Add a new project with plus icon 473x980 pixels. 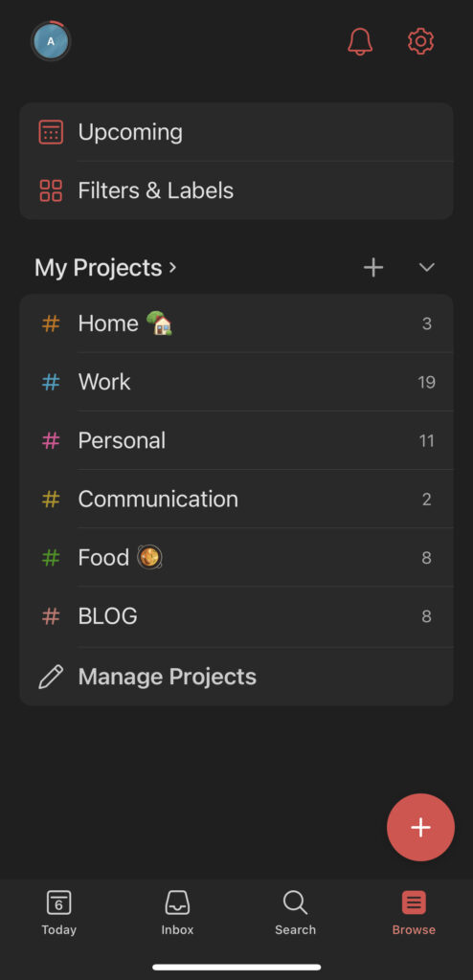point(373,268)
